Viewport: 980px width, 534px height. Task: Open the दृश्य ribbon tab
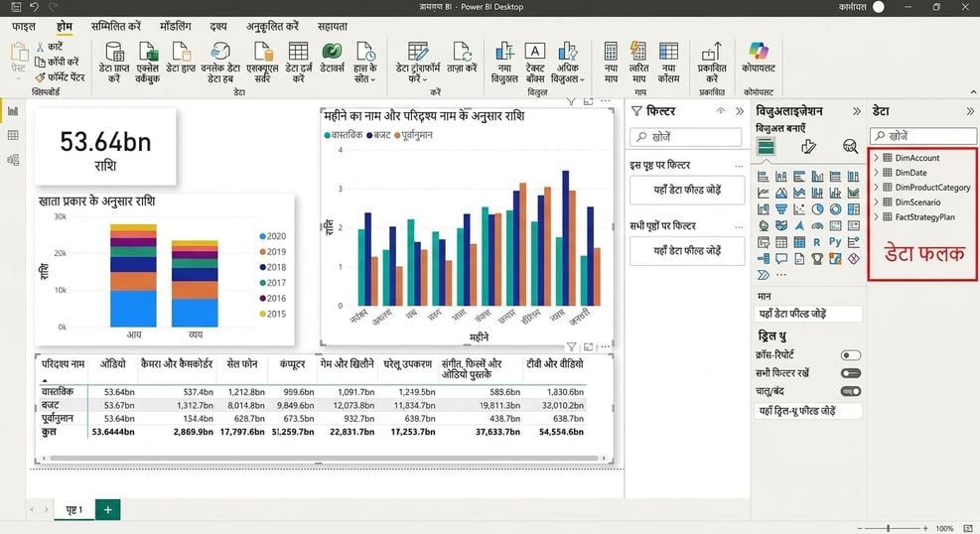pyautogui.click(x=218, y=26)
